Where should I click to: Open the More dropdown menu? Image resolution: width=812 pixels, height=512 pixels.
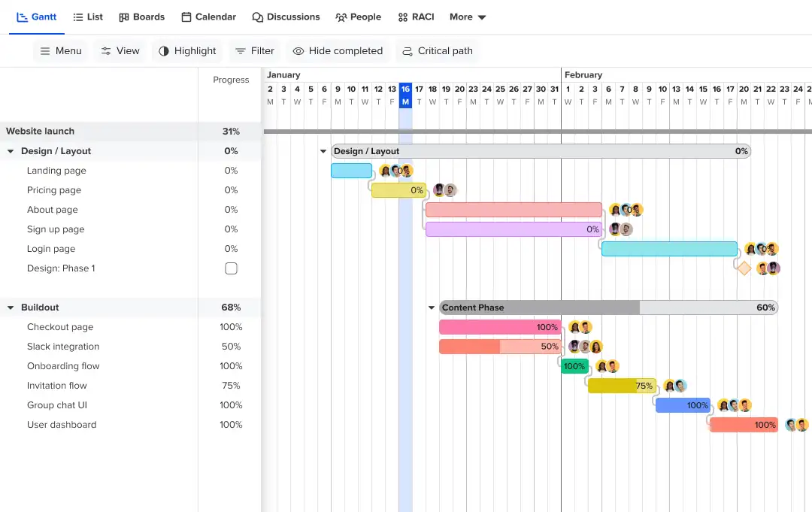tap(468, 16)
